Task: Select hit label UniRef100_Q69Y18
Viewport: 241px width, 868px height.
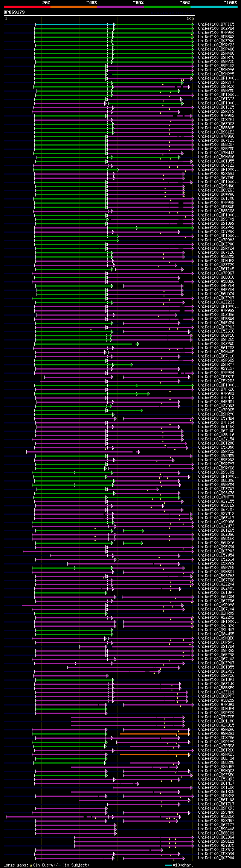Action: click(x=216, y=335)
